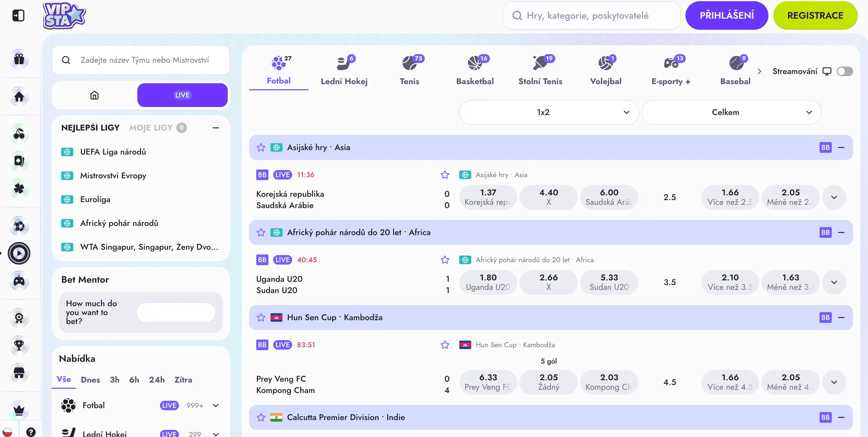Favorite the Korejská republika match star

coord(445,175)
